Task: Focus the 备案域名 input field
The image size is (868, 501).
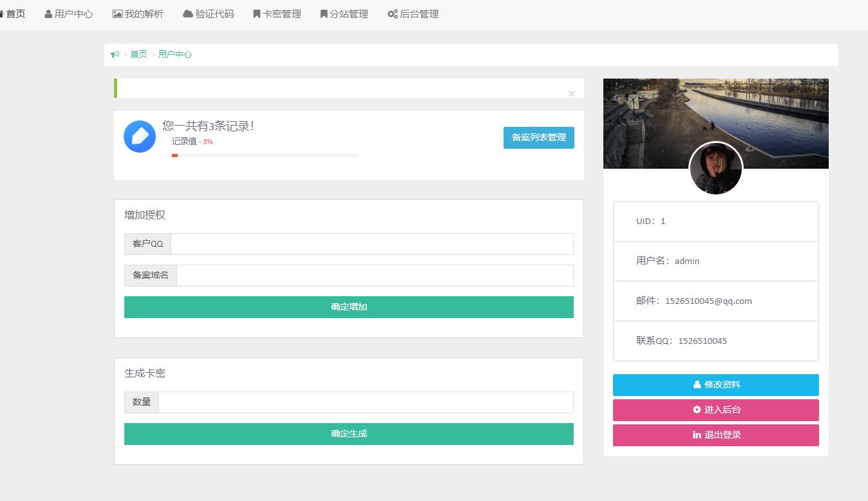Action: (x=374, y=276)
